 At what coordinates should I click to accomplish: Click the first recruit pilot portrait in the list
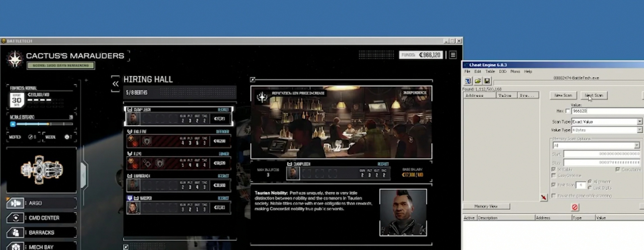pos(133,119)
